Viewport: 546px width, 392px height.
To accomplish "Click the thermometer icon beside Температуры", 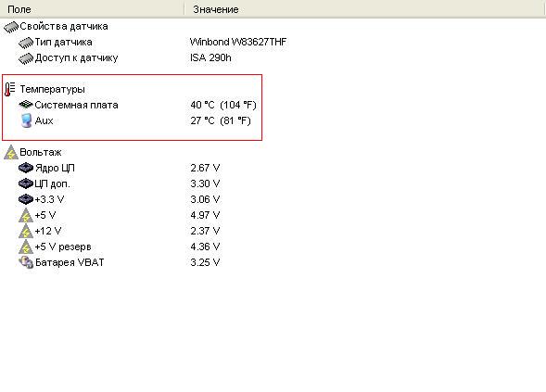I will point(10,89).
